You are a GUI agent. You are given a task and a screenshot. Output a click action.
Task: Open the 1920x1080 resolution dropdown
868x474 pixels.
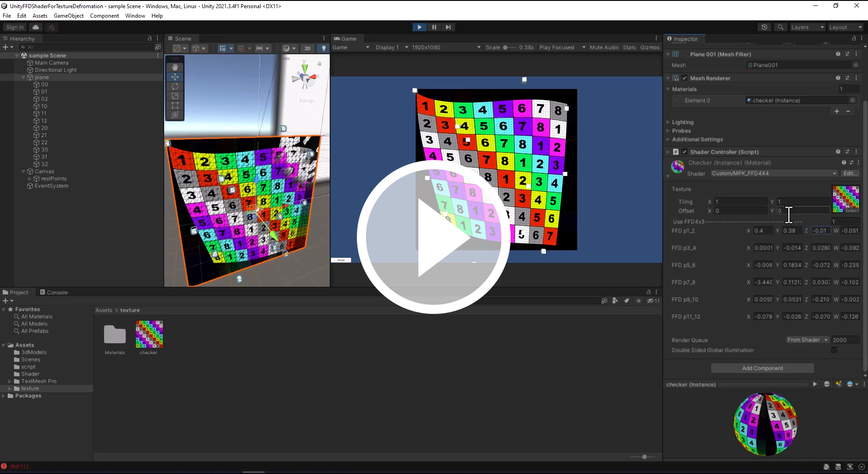(446, 47)
